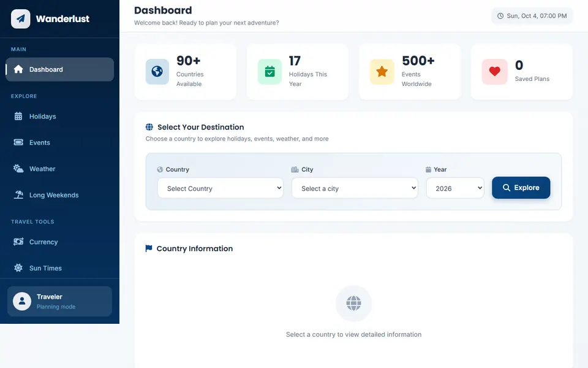
Task: Click the small globe icon next to Country label
Action: pos(160,169)
